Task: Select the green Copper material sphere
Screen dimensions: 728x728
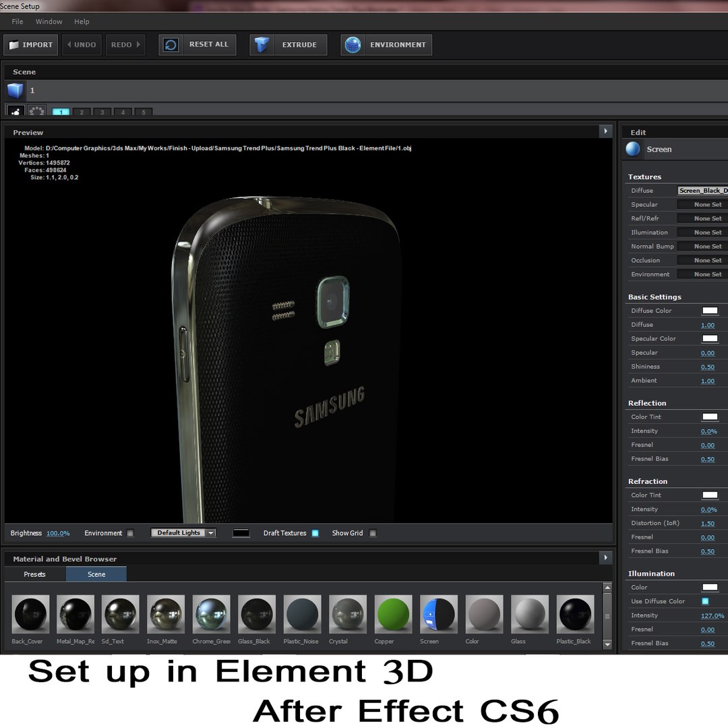Action: (x=393, y=614)
